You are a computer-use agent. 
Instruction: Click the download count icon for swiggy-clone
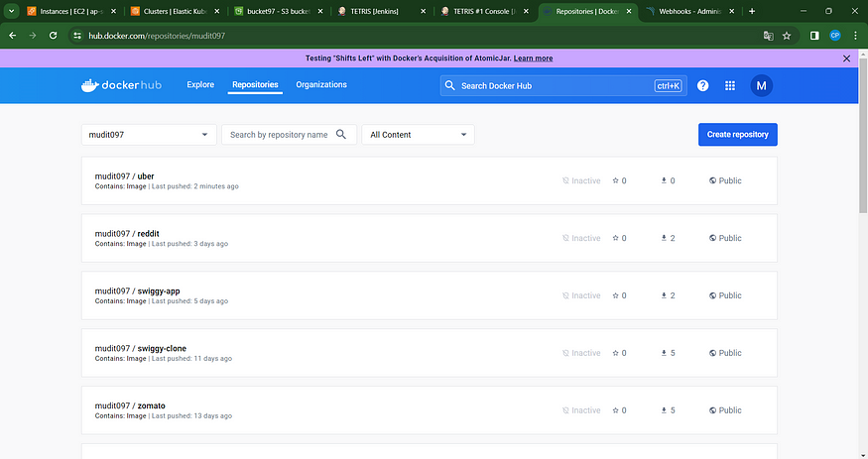tap(664, 353)
